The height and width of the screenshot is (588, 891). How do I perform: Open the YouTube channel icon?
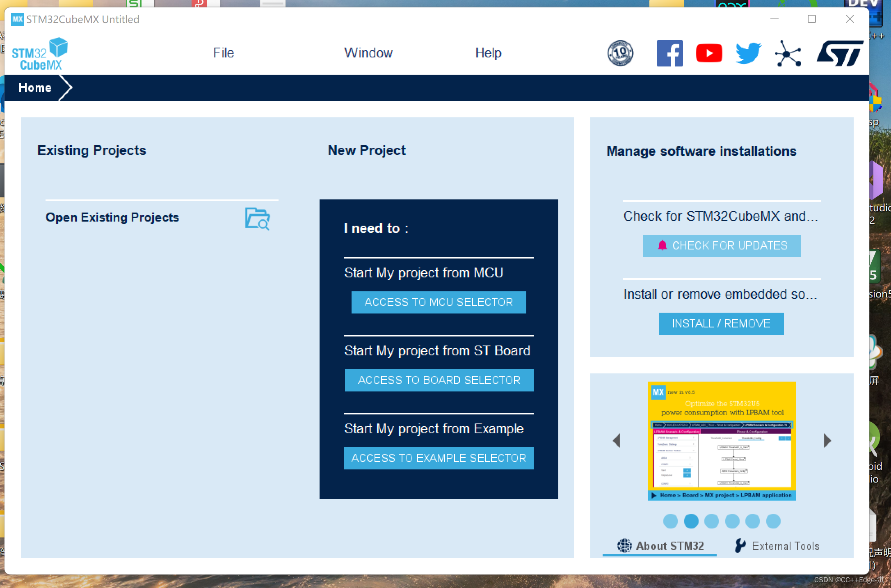point(709,53)
